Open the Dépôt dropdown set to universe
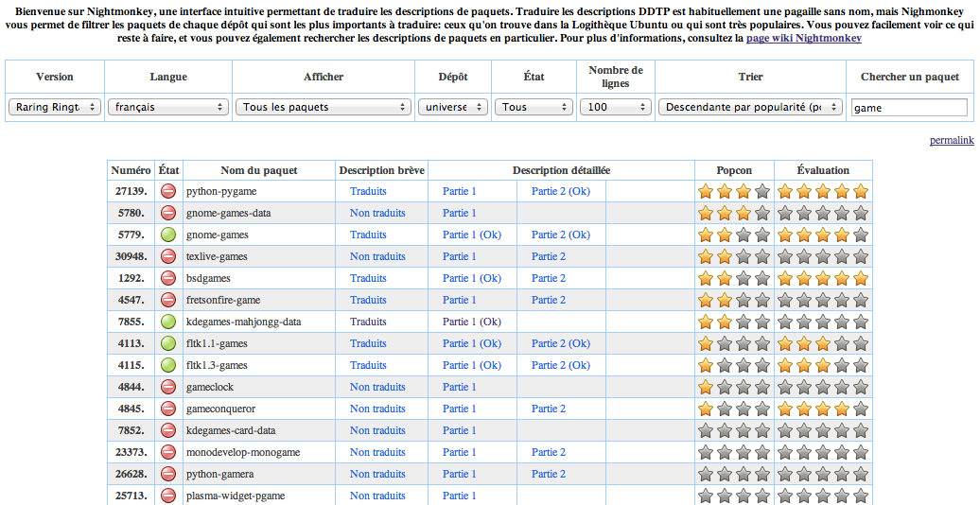 453,107
